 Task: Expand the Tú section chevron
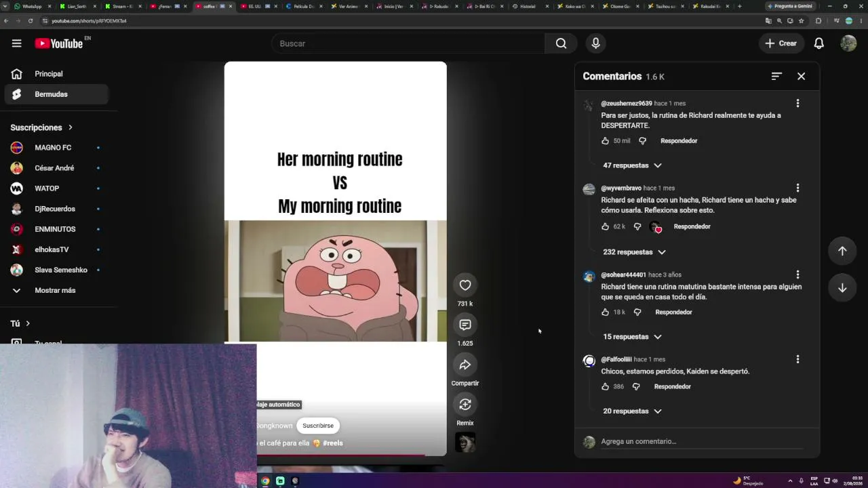pos(28,324)
